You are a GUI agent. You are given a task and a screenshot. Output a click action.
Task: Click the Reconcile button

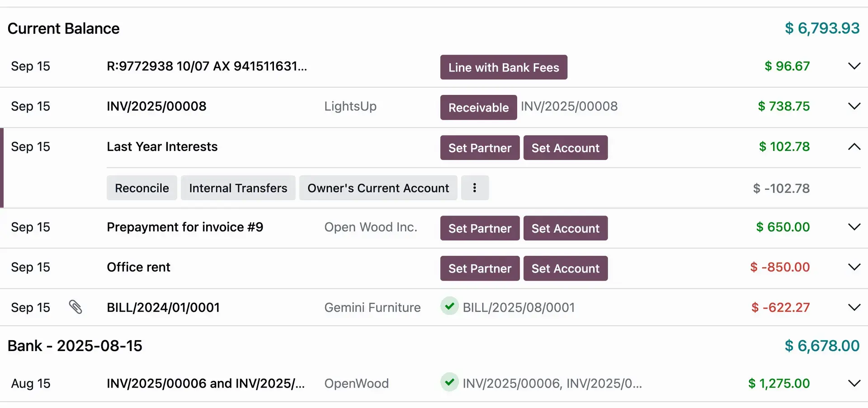(142, 188)
